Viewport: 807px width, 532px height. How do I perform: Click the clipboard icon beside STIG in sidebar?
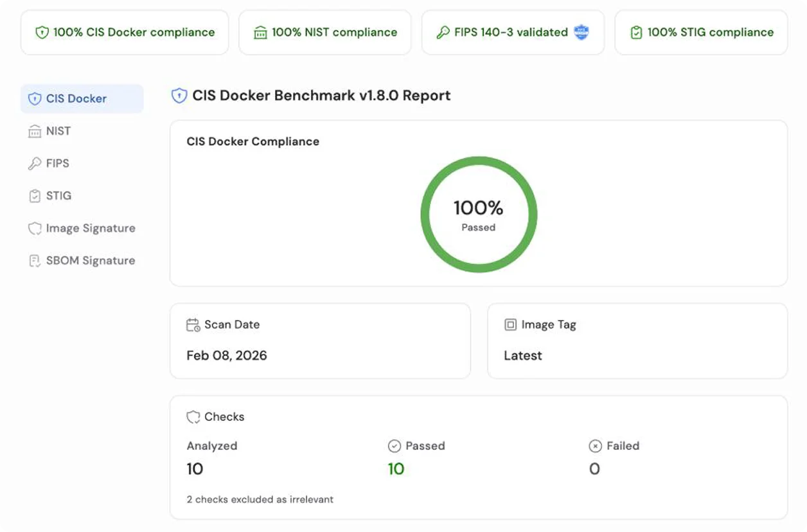35,196
